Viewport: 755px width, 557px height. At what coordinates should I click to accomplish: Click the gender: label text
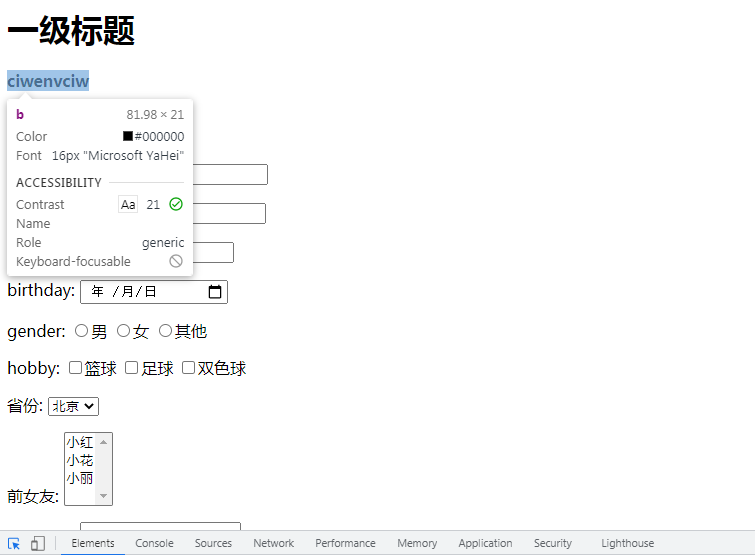point(37,331)
